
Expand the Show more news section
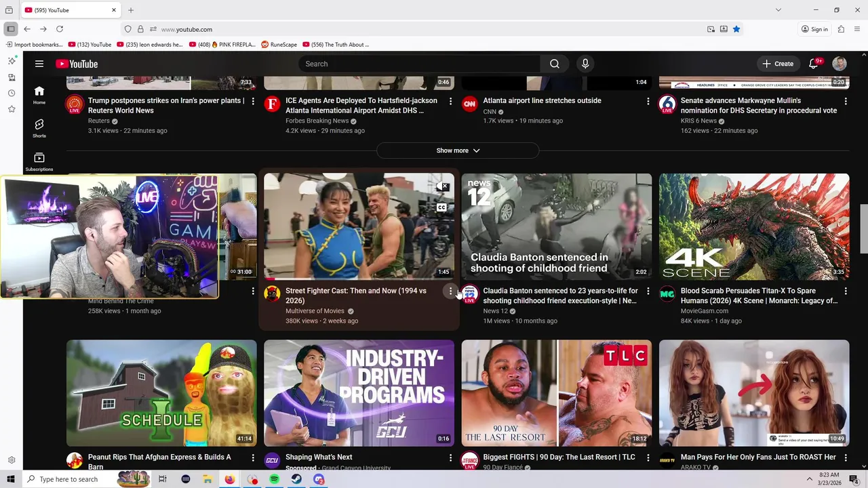[x=458, y=150]
